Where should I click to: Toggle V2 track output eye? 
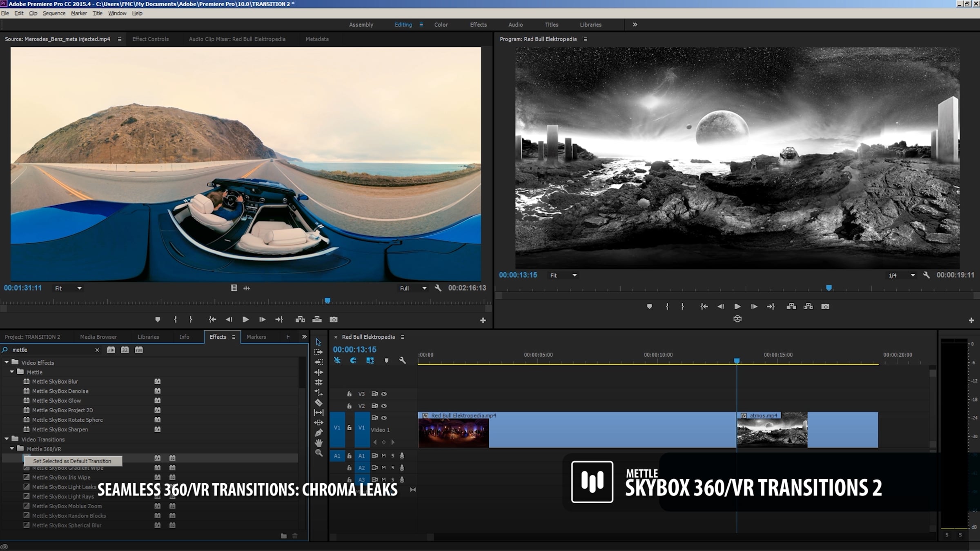(384, 406)
